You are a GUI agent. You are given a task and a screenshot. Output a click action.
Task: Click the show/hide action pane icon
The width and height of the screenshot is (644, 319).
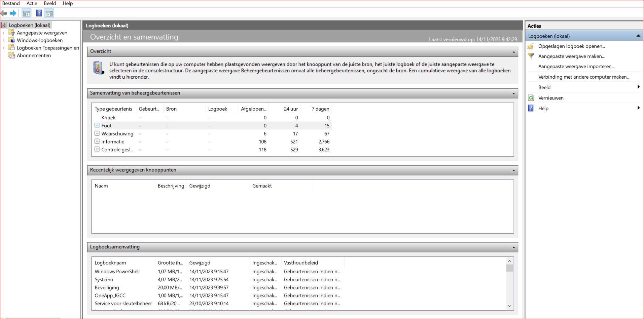coord(49,13)
